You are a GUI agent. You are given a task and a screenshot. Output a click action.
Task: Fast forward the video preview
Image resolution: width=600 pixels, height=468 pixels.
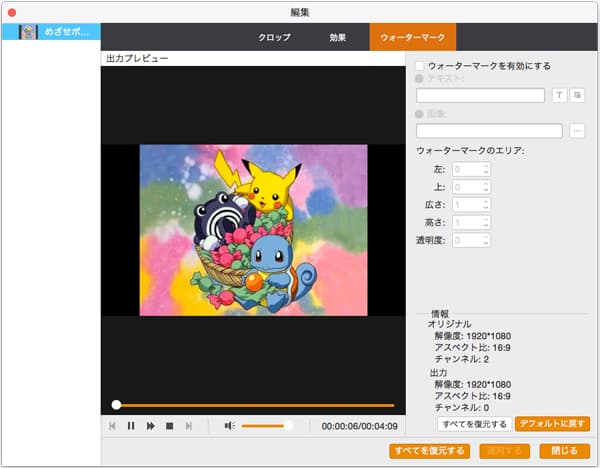(x=150, y=426)
